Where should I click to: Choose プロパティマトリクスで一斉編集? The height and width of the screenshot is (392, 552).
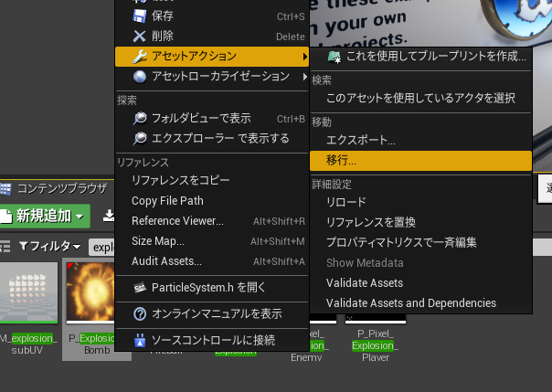(420, 242)
